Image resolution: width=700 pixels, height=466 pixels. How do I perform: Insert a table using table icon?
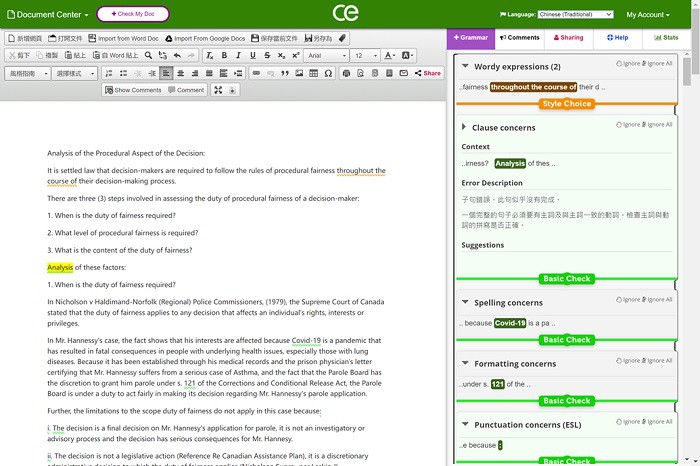(x=314, y=73)
